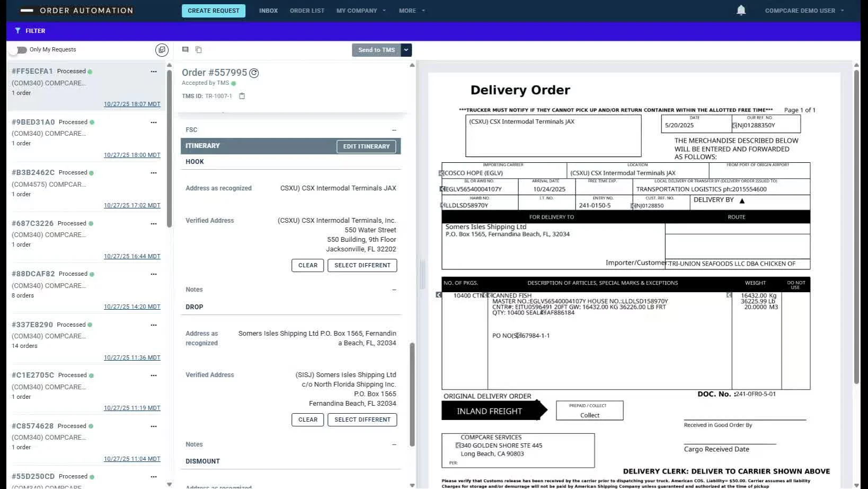868x489 pixels.
Task: Click the Filter funnel icon
Action: click(17, 31)
